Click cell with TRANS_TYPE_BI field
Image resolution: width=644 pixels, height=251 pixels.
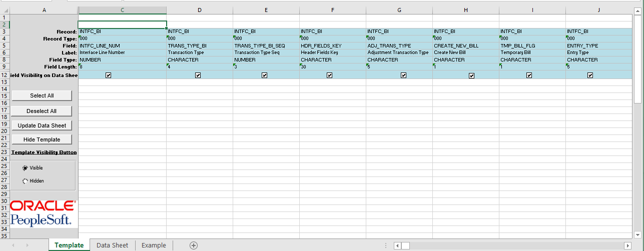pyautogui.click(x=200, y=45)
